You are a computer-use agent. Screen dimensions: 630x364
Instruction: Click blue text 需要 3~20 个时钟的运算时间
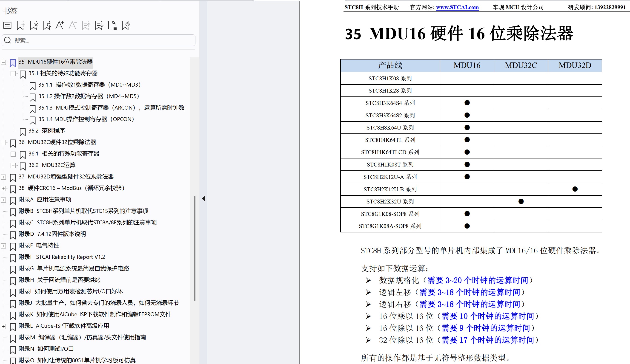pos(478,280)
